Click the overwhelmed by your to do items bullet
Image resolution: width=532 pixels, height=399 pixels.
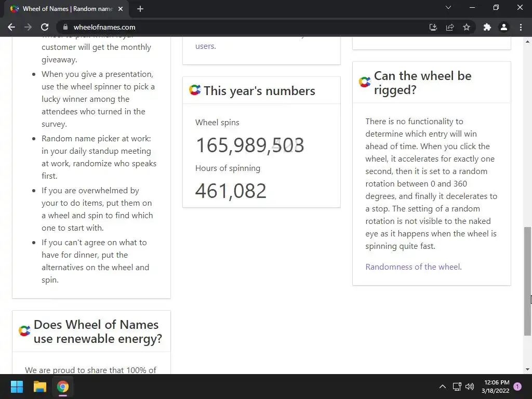point(97,209)
